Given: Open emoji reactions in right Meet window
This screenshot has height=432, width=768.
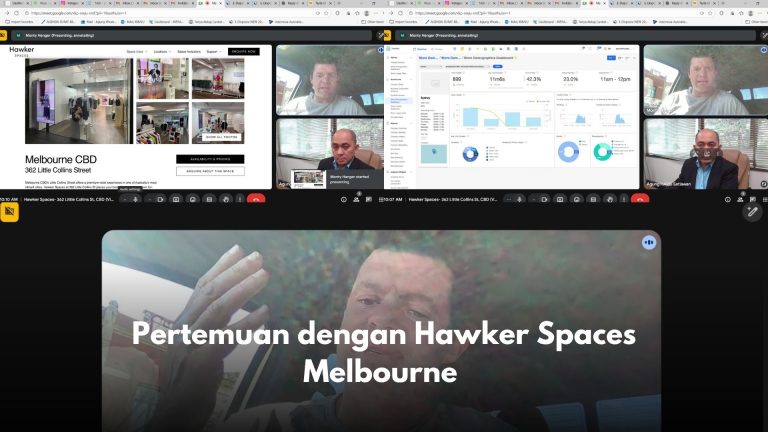Looking at the screenshot, I should (577, 199).
